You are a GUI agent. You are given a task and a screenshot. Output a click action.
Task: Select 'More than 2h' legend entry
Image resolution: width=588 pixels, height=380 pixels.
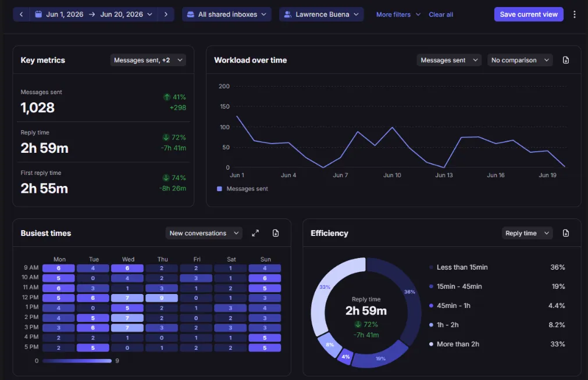pyautogui.click(x=458, y=344)
